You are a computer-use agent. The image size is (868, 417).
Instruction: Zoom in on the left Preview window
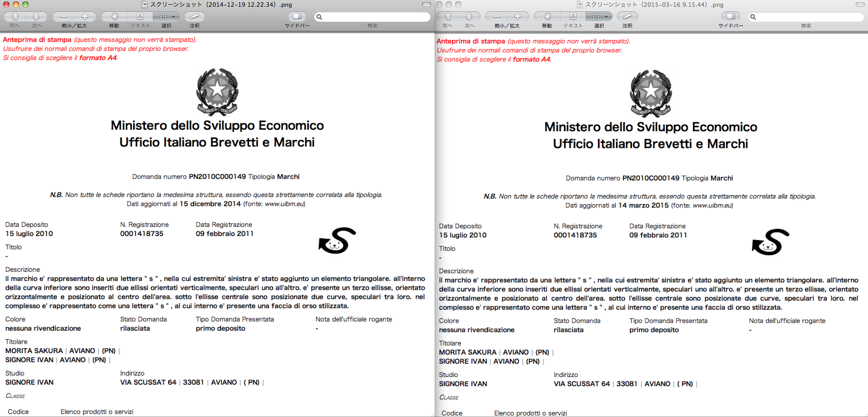point(85,16)
